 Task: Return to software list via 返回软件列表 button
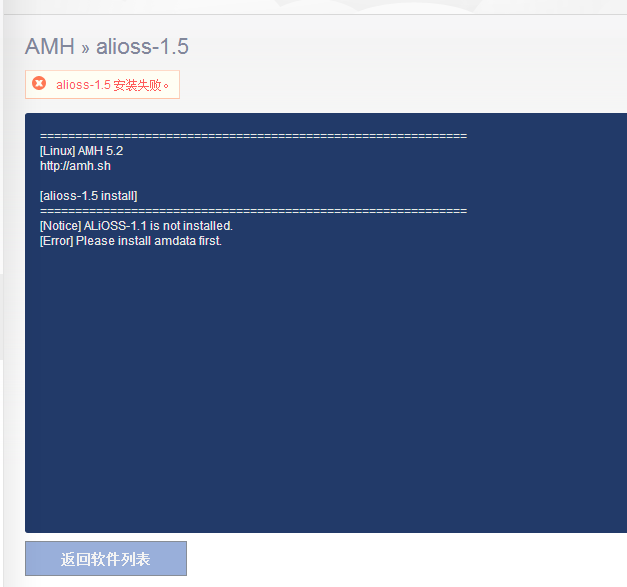pos(106,559)
